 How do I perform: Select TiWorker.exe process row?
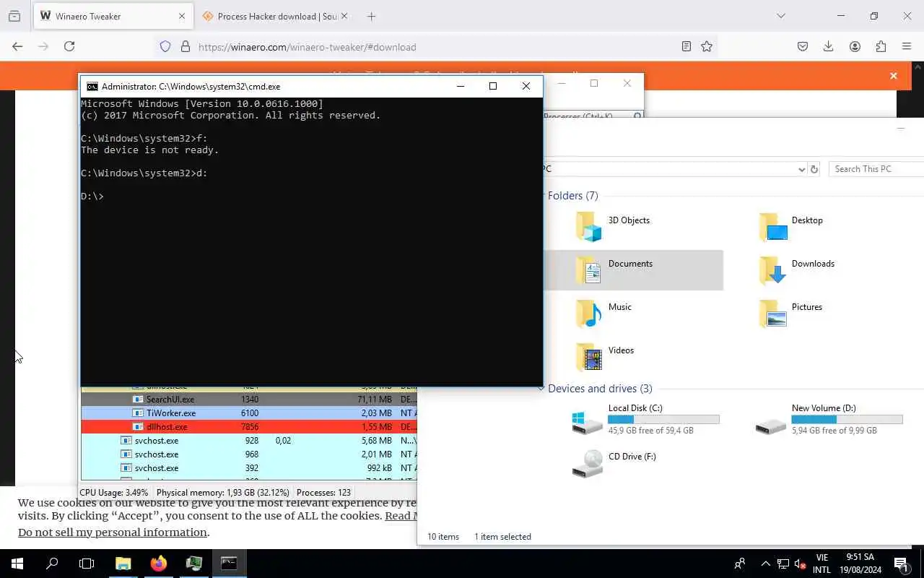[x=249, y=413]
